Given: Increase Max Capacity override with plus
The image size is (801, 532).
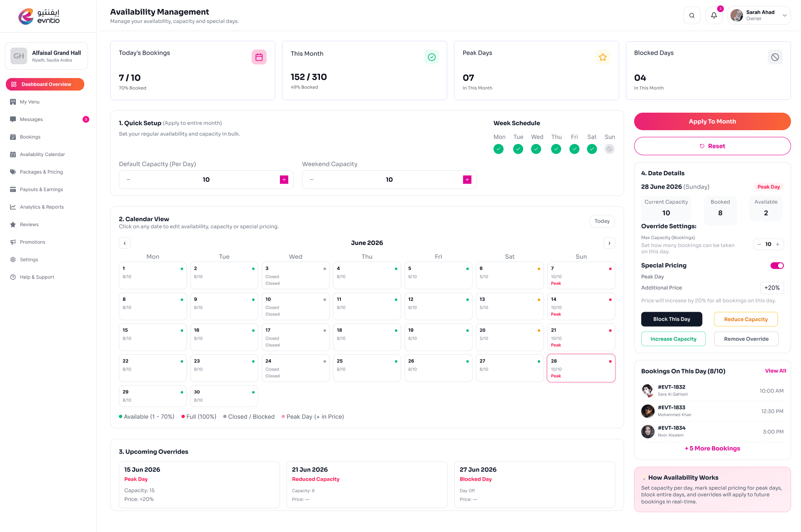Looking at the screenshot, I should point(778,245).
